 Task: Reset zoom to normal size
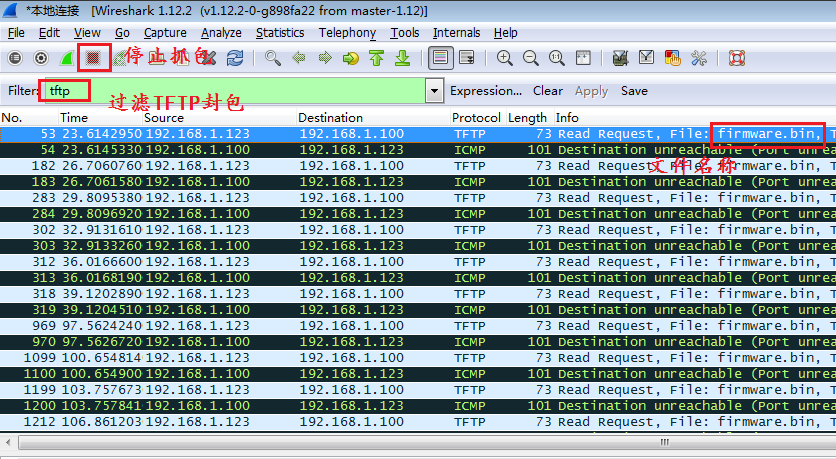(x=557, y=58)
